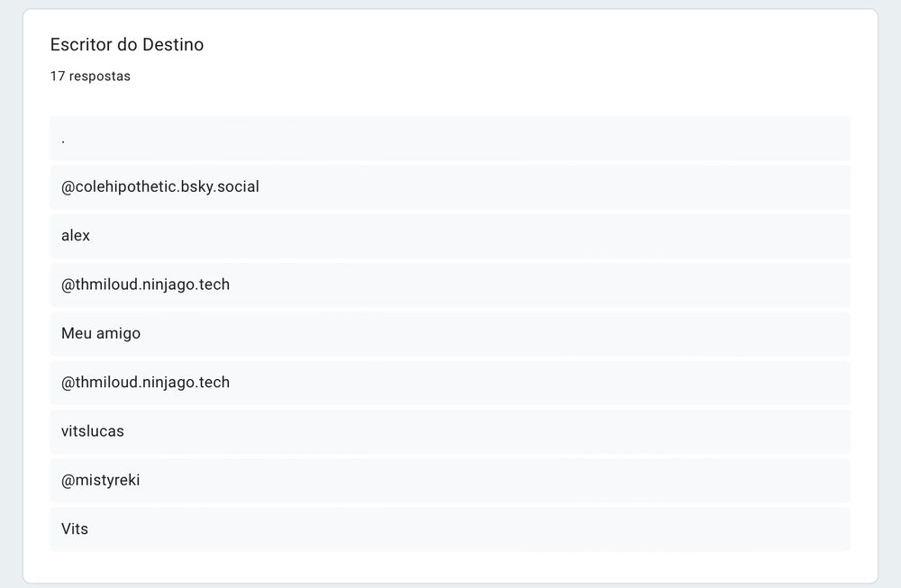Click the "17 respostas" response count
Image resolution: width=901 pixels, height=588 pixels.
(90, 77)
